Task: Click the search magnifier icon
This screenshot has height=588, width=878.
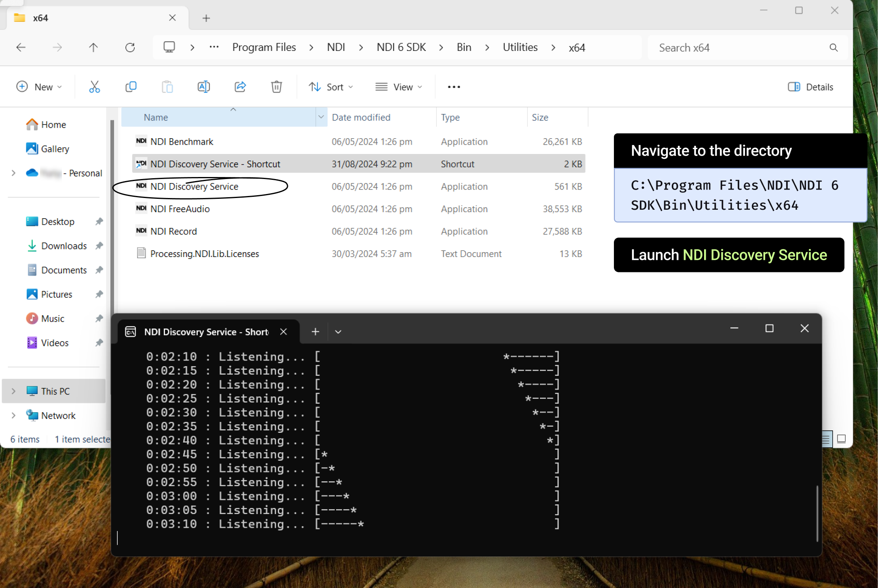Action: pos(834,48)
